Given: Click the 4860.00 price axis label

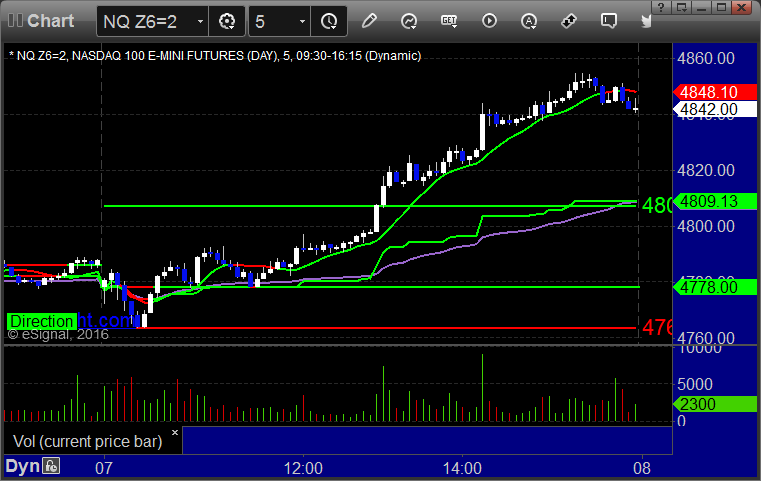Looking at the screenshot, I should [706, 58].
